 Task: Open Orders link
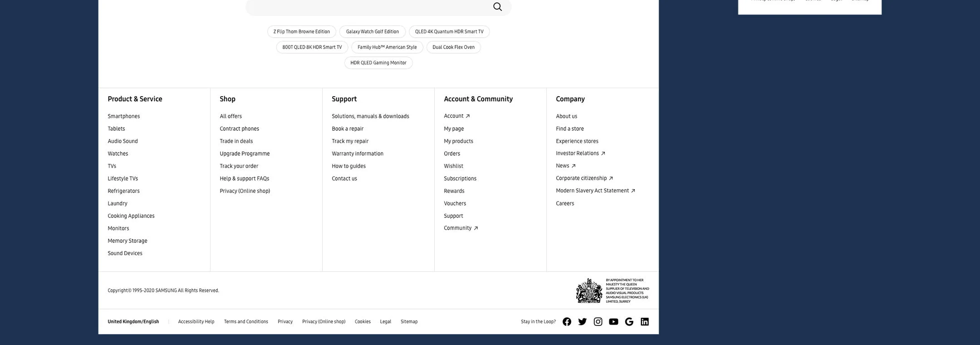[452, 154]
